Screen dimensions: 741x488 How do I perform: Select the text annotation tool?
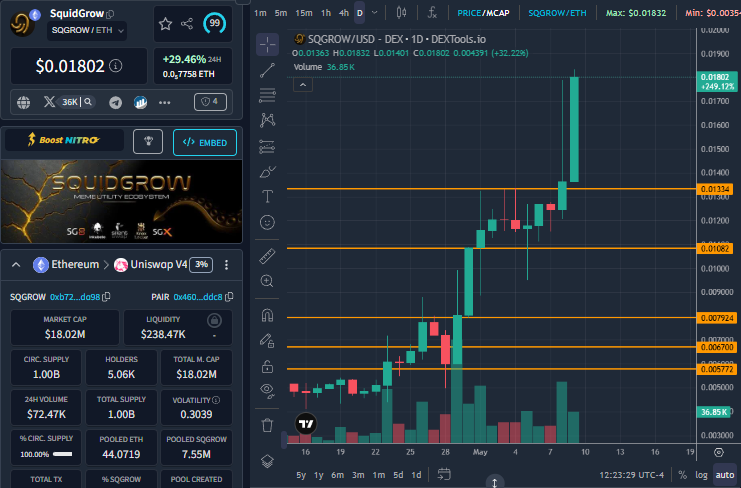pyautogui.click(x=267, y=196)
